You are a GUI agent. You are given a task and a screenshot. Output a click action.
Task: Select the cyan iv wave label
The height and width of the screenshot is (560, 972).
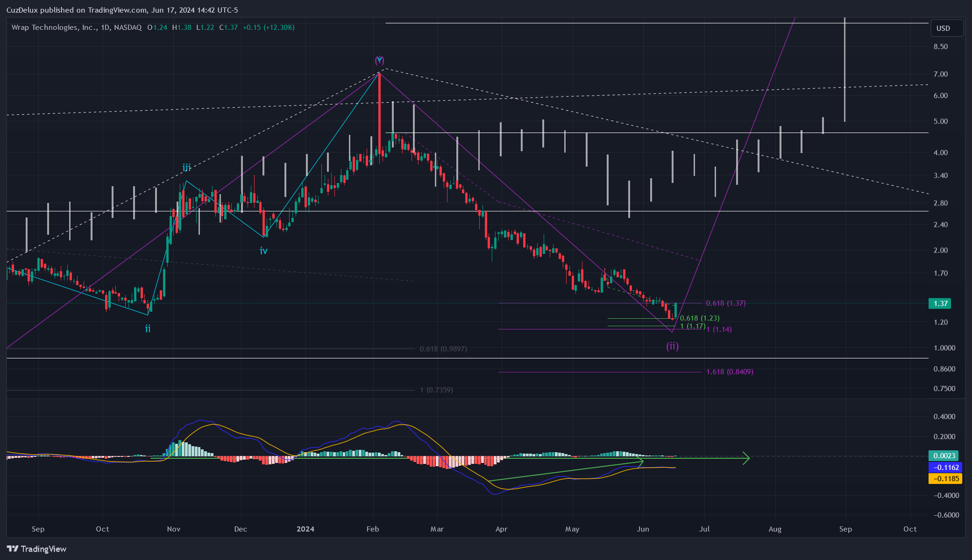coord(263,251)
